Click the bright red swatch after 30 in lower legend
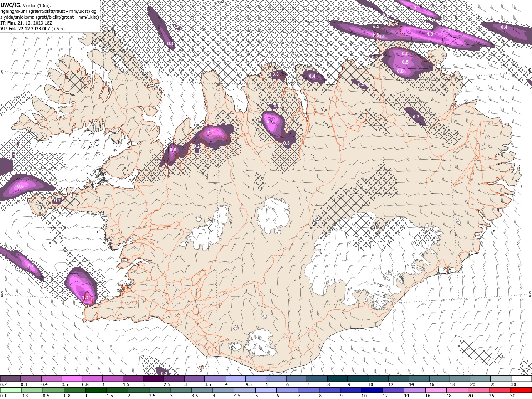 pos(520,390)
